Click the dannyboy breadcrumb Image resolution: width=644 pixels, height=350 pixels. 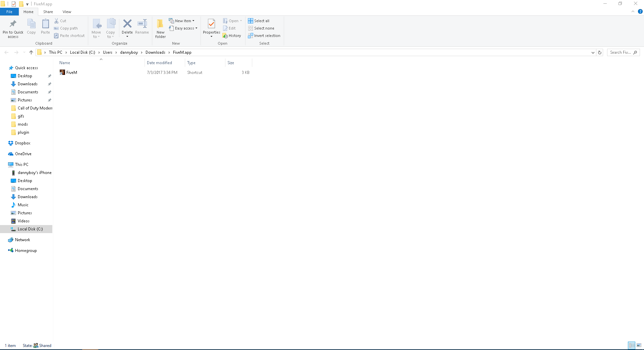click(x=129, y=52)
